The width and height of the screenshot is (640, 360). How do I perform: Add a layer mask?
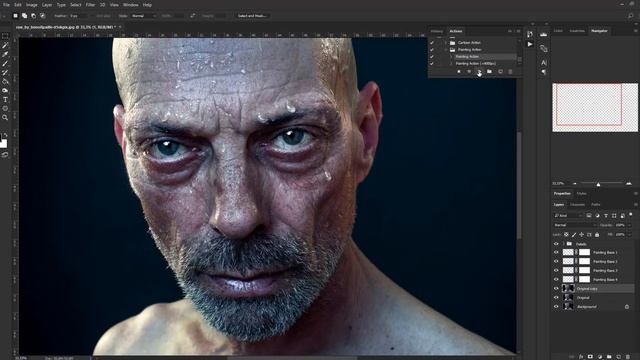[590, 356]
